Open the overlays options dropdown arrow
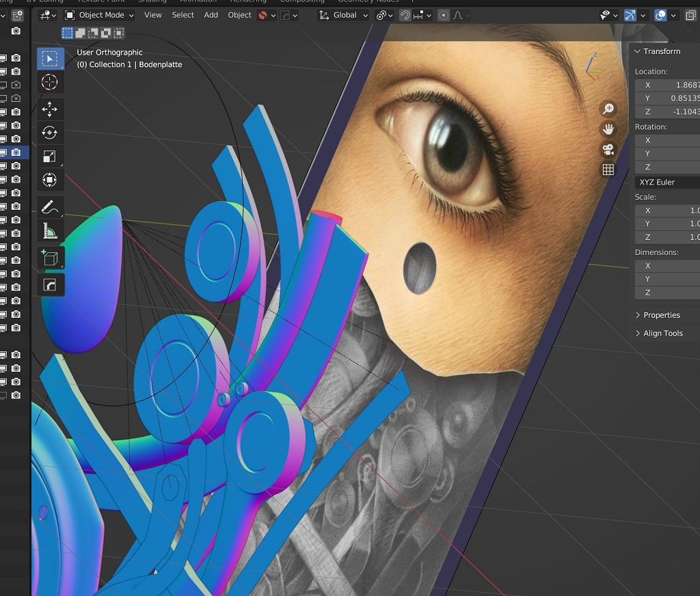Screen dimensions: 700x596 tap(673, 16)
